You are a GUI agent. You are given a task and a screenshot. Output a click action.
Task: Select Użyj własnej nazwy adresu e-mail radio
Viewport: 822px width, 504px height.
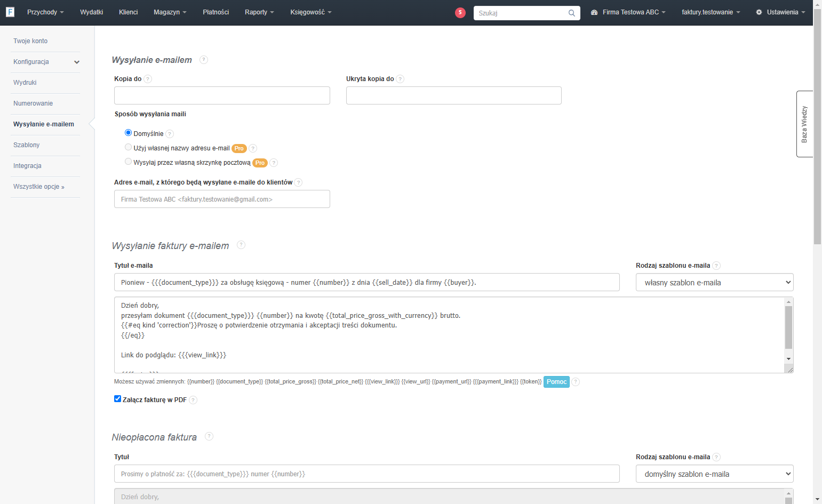point(128,147)
